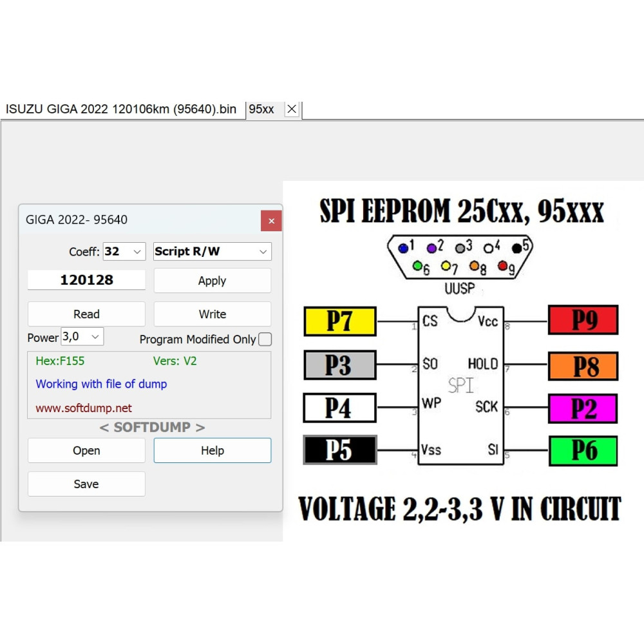The image size is (644, 644).
Task: Click white pin 4 on UUSP connector
Action: [x=488, y=248]
